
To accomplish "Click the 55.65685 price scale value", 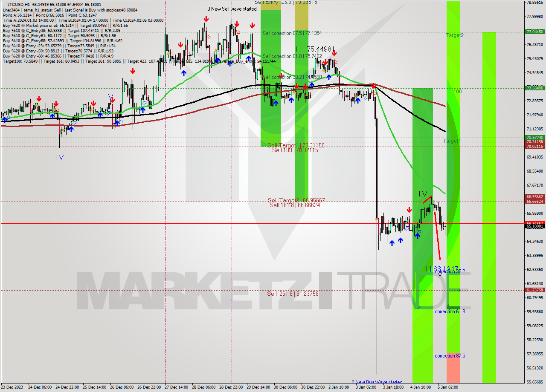I will click(x=535, y=382).
